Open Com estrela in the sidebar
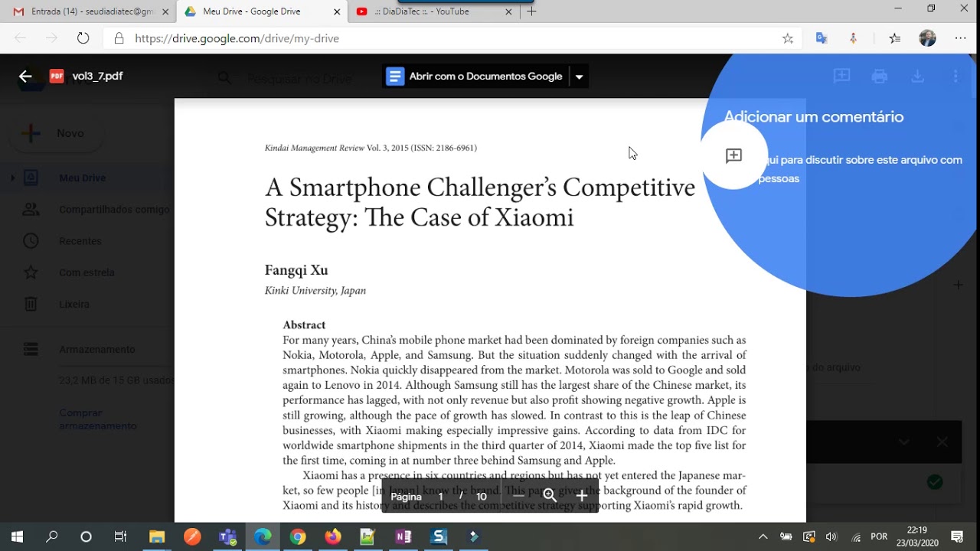 point(87,272)
